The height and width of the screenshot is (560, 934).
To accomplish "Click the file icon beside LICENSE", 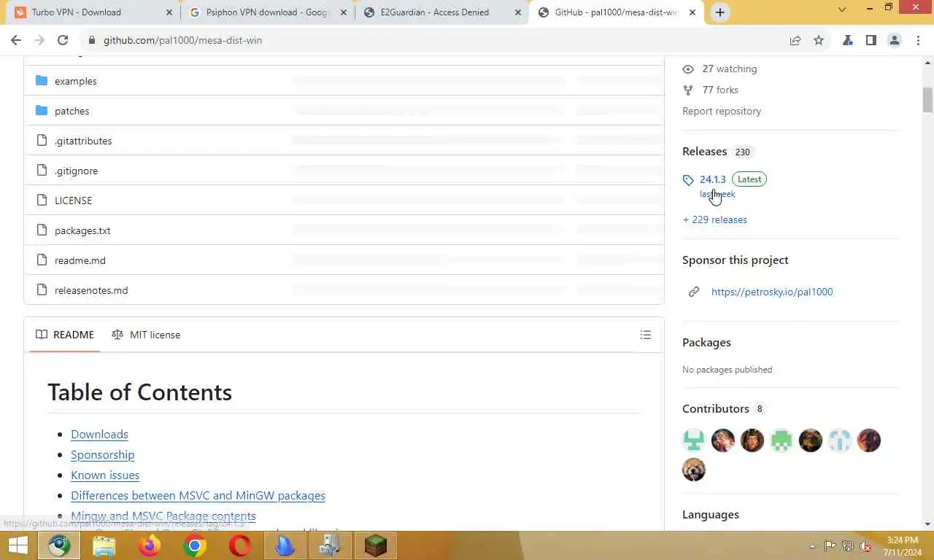I will pos(42,201).
